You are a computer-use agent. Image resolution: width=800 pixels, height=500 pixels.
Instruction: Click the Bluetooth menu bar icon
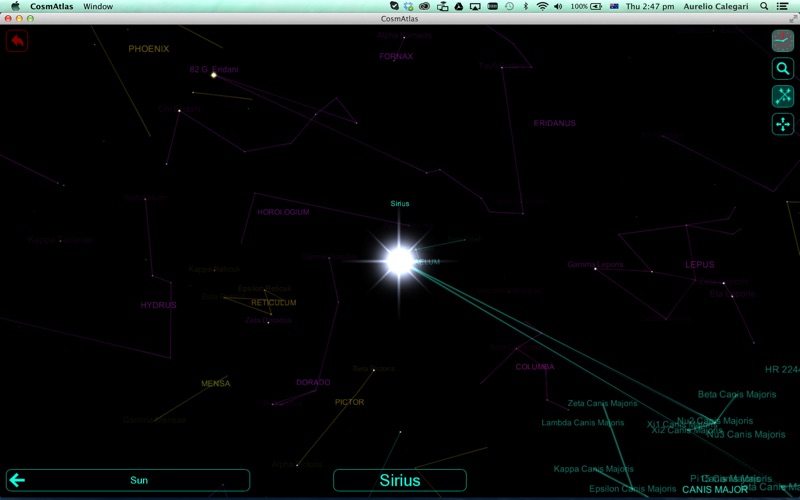pos(526,6)
